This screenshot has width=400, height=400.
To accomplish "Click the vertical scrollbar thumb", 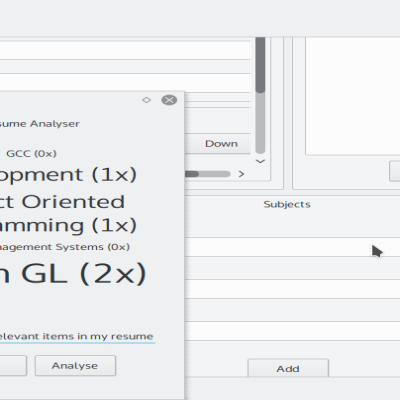I will click(260, 65).
